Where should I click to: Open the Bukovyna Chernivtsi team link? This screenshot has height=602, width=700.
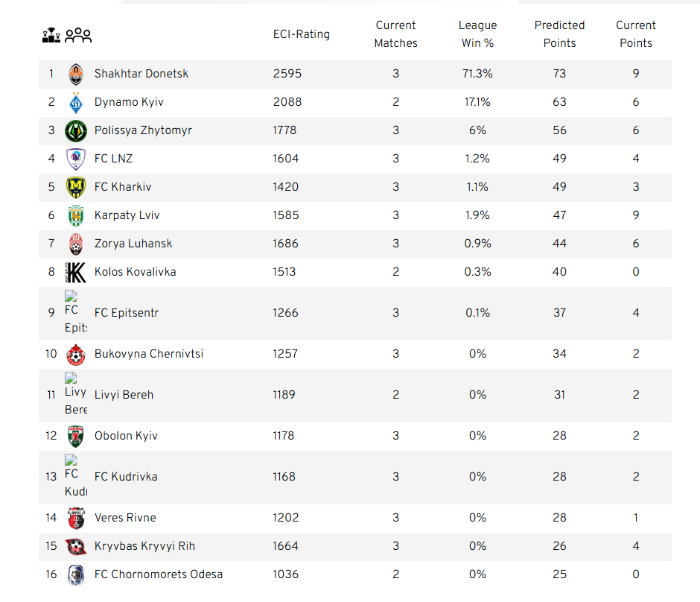149,354
